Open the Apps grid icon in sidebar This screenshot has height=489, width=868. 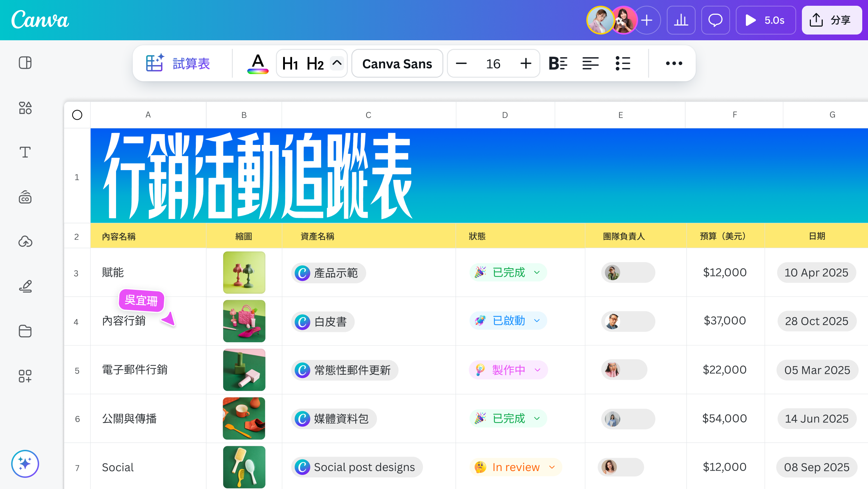pyautogui.click(x=25, y=376)
